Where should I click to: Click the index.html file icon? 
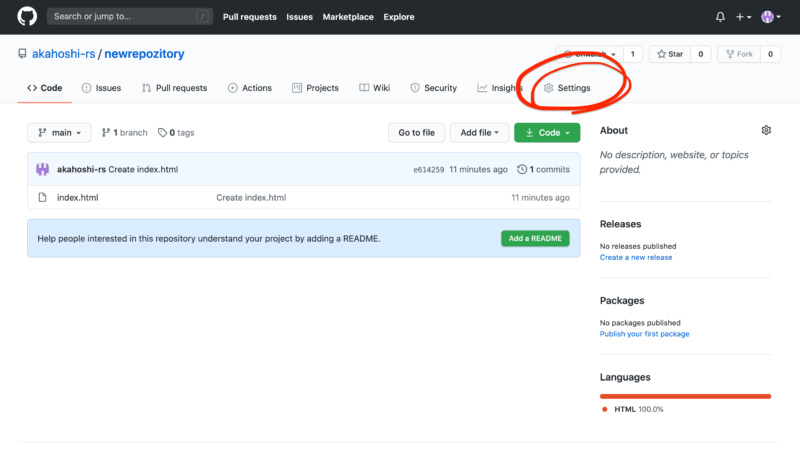tap(42, 198)
